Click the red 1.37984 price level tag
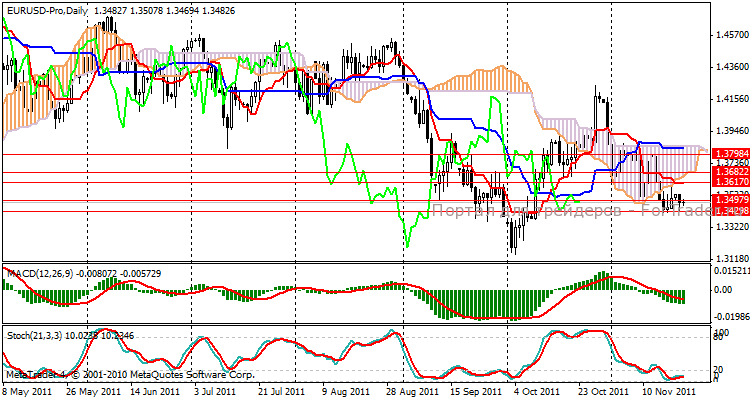 728,153
